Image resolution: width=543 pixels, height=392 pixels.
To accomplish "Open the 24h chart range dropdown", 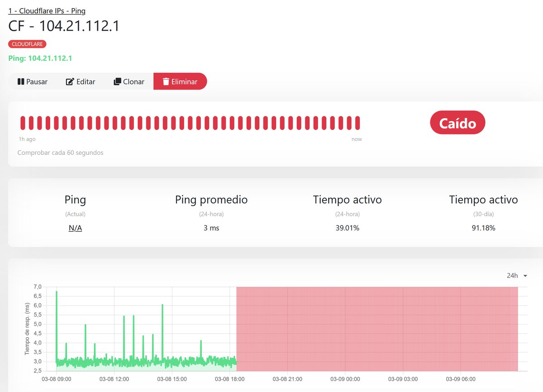I will click(x=517, y=276).
